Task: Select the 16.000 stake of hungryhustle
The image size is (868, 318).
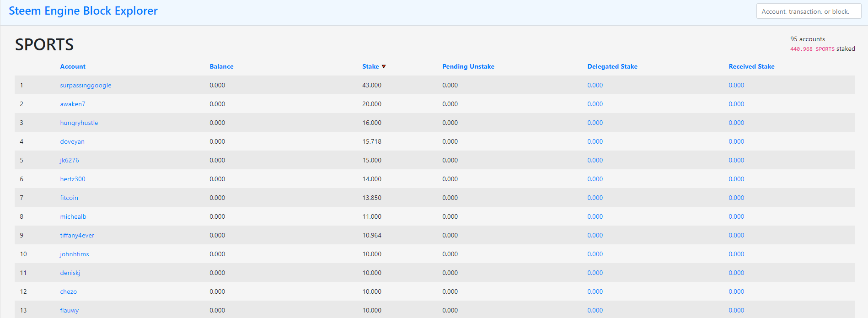Action: pyautogui.click(x=372, y=123)
